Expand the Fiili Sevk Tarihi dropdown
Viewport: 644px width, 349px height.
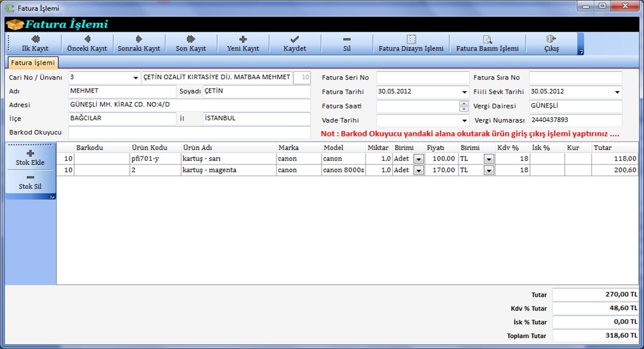point(617,92)
